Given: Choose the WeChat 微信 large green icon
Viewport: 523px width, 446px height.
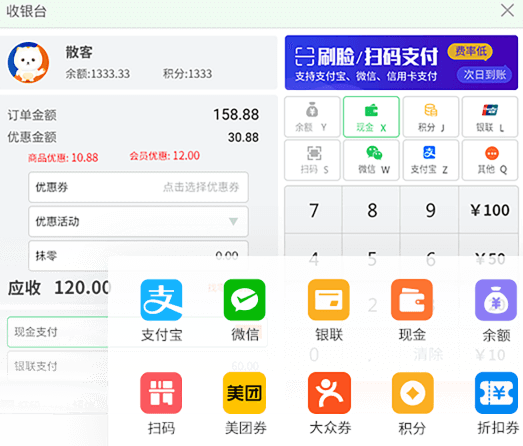Looking at the screenshot, I should click(x=244, y=300).
